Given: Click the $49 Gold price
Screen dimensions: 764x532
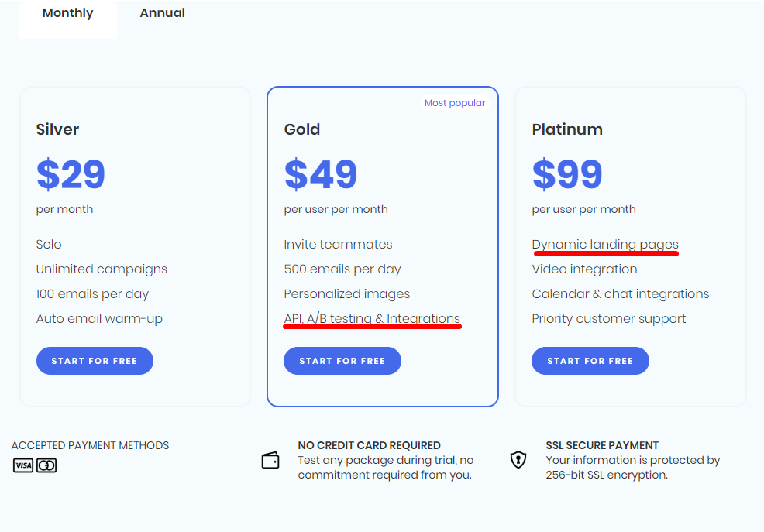Looking at the screenshot, I should click(x=321, y=173).
